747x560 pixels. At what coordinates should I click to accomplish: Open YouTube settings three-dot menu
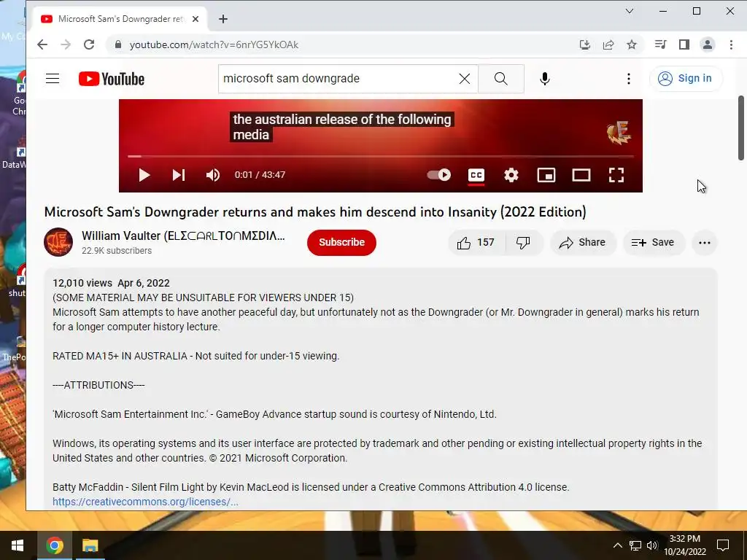pos(629,79)
